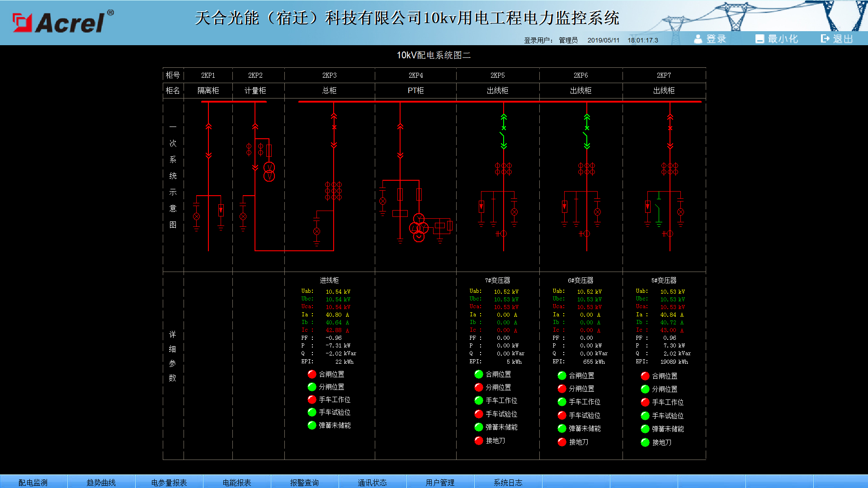Click the voltage transformer symbol in 2KP4 PT柜
Image resolution: width=868 pixels, height=488 pixels.
tap(419, 228)
